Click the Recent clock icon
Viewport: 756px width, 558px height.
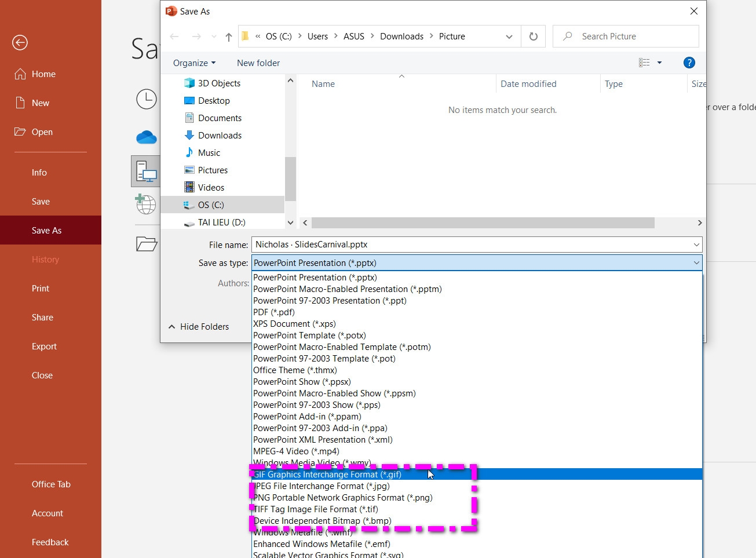pyautogui.click(x=146, y=99)
